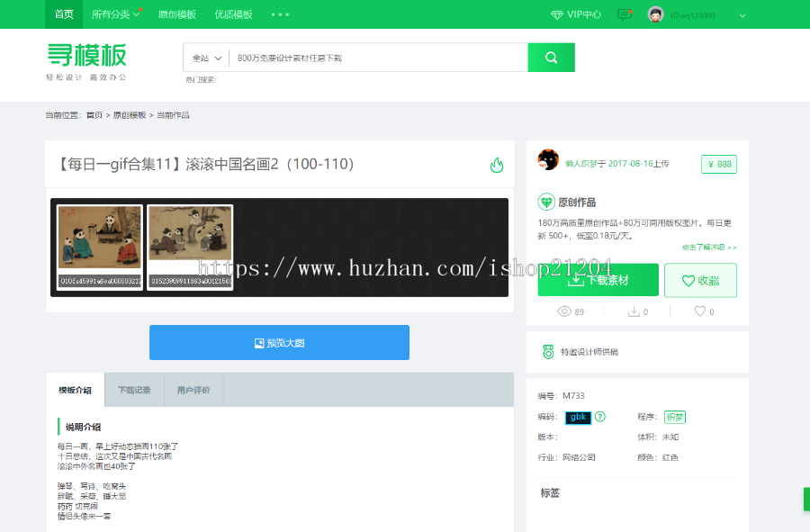Click the 织梦 program tag
Screen dimensions: 810x532
point(675,417)
